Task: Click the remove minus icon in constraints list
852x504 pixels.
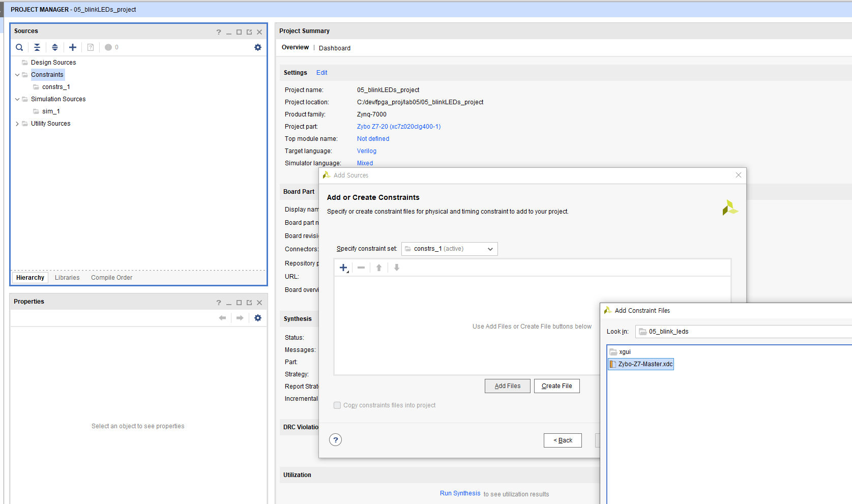Action: (361, 268)
